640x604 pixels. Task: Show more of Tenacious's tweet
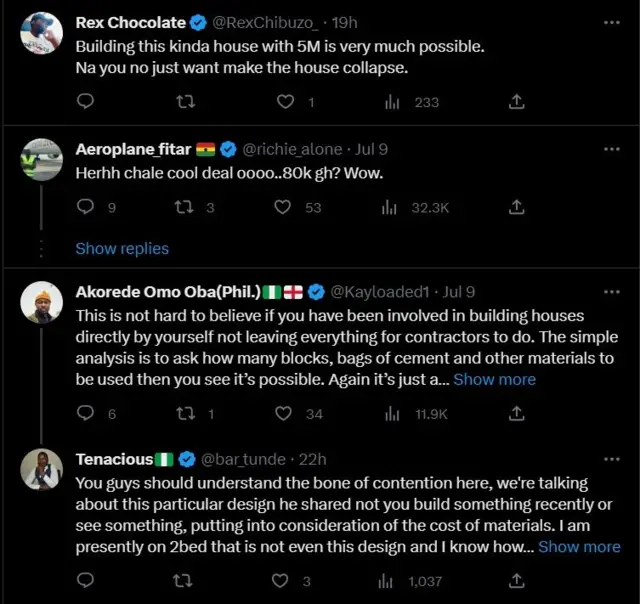579,546
